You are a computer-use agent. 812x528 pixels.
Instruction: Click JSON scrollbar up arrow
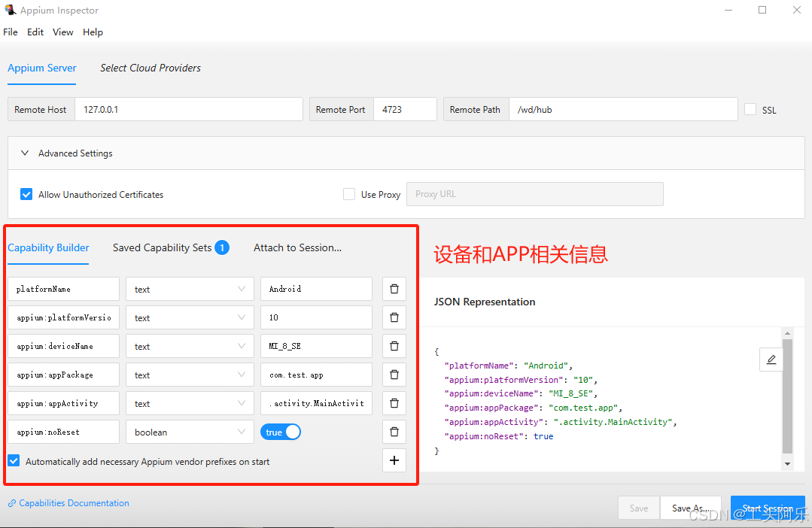coord(787,333)
